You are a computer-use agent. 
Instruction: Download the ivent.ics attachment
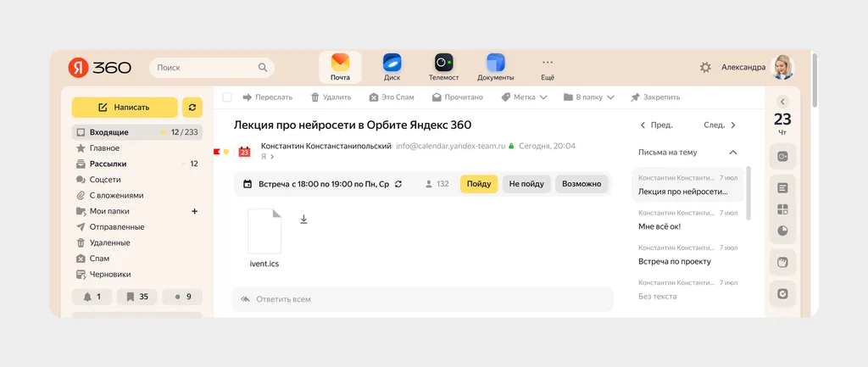tap(303, 220)
